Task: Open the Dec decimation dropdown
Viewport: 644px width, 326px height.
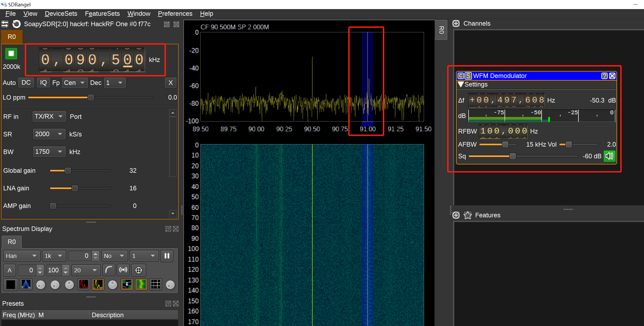Action: click(x=115, y=83)
